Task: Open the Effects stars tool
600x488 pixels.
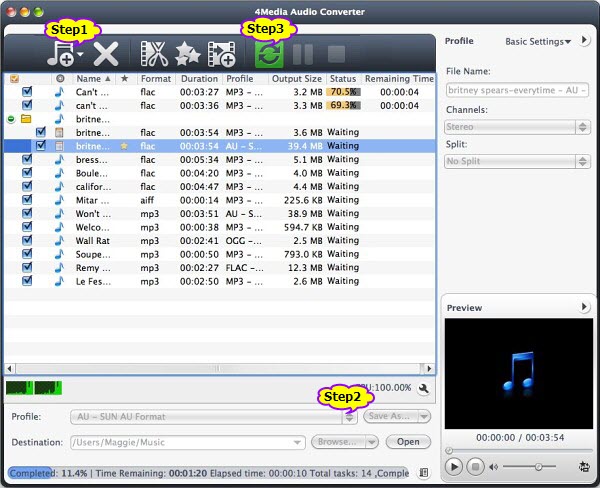Action: click(x=188, y=54)
